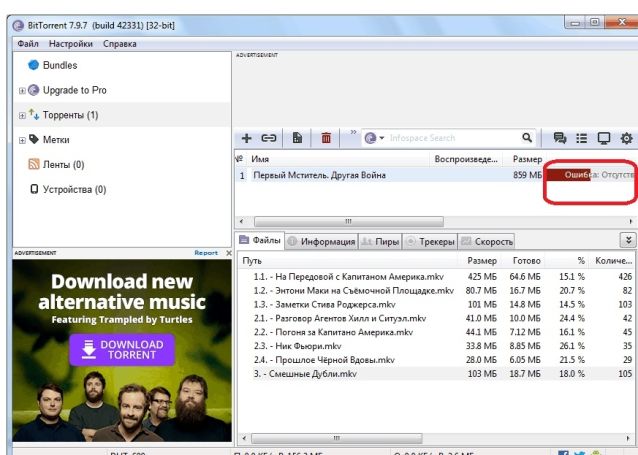Image resolution: width=638 pixels, height=455 pixels.
Task: Close the sidebar advertisement with X
Action: [x=229, y=253]
